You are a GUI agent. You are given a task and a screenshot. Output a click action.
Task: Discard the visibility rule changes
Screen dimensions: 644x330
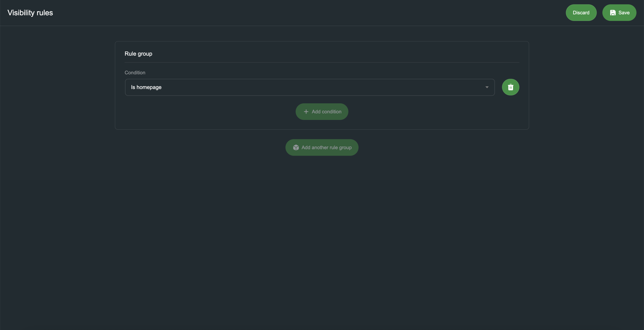click(x=581, y=13)
